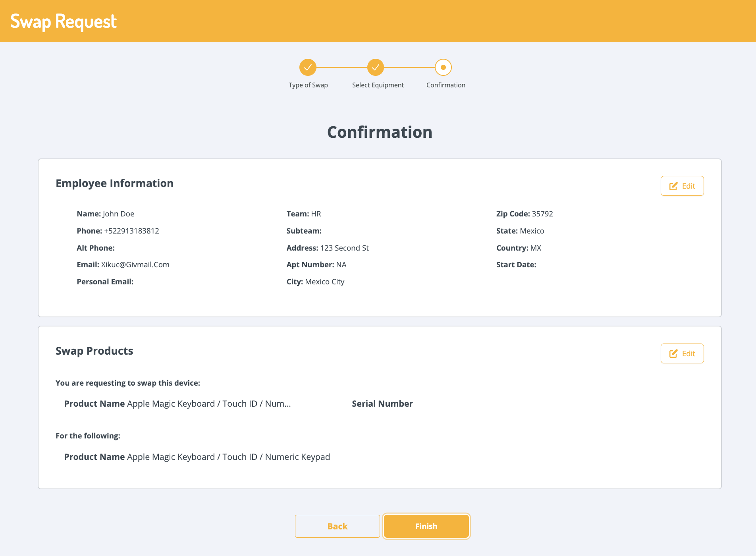756x556 pixels.
Task: Click the address 123 Second St
Action: pos(344,248)
